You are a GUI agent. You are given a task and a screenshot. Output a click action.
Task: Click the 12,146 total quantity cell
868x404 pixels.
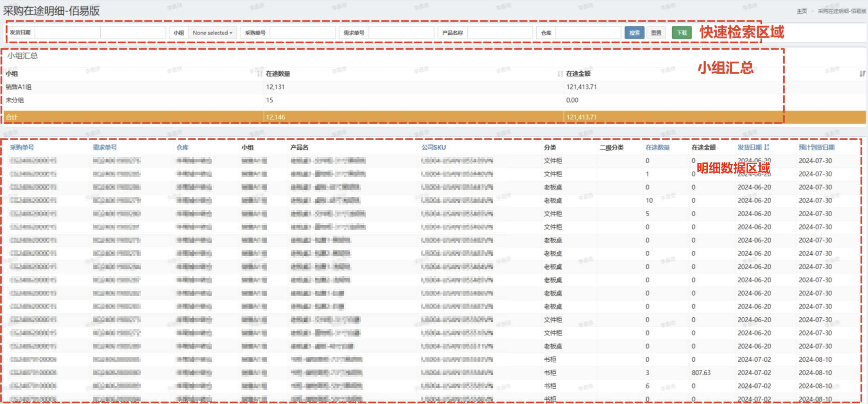(x=276, y=117)
